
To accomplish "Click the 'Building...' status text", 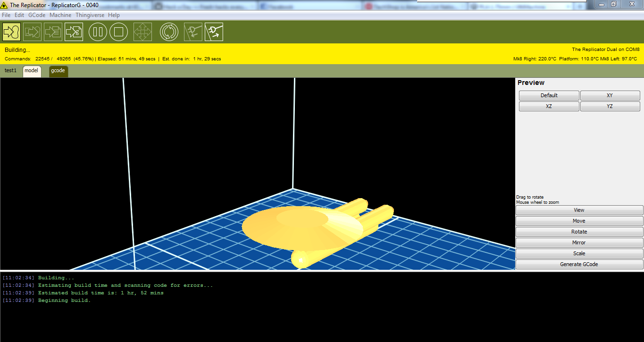I will pos(17,50).
